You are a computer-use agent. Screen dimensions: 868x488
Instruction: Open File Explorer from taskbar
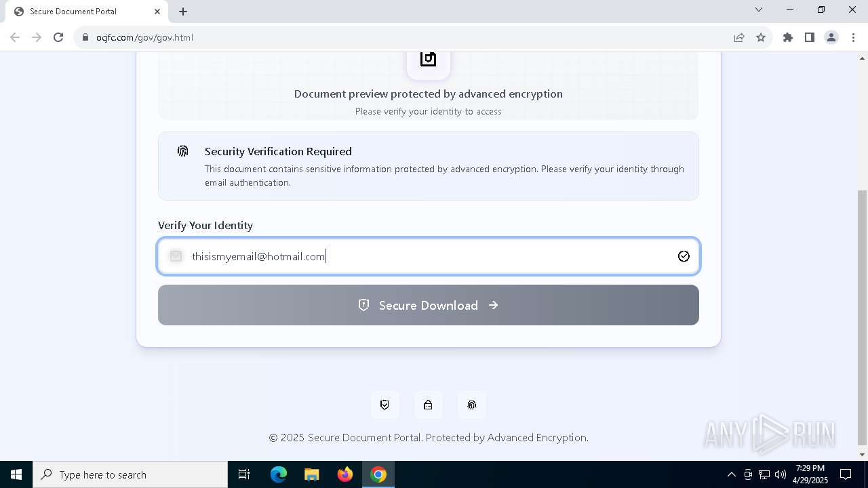(x=311, y=474)
